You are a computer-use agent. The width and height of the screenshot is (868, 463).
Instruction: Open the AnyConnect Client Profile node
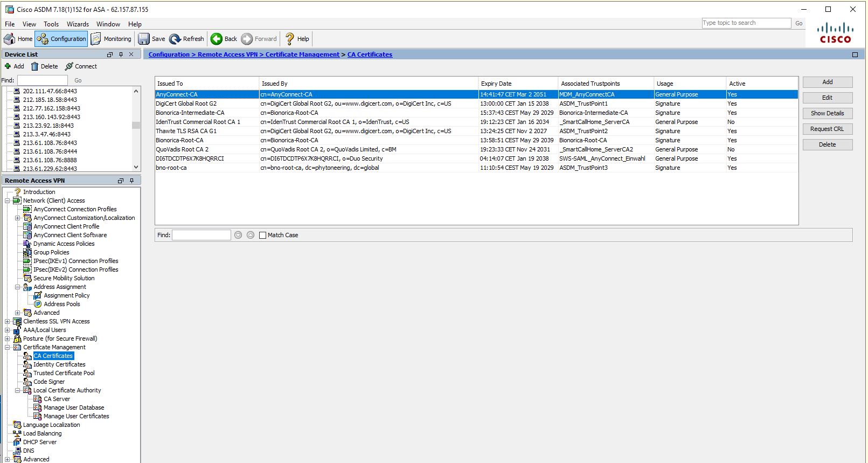[x=66, y=226]
